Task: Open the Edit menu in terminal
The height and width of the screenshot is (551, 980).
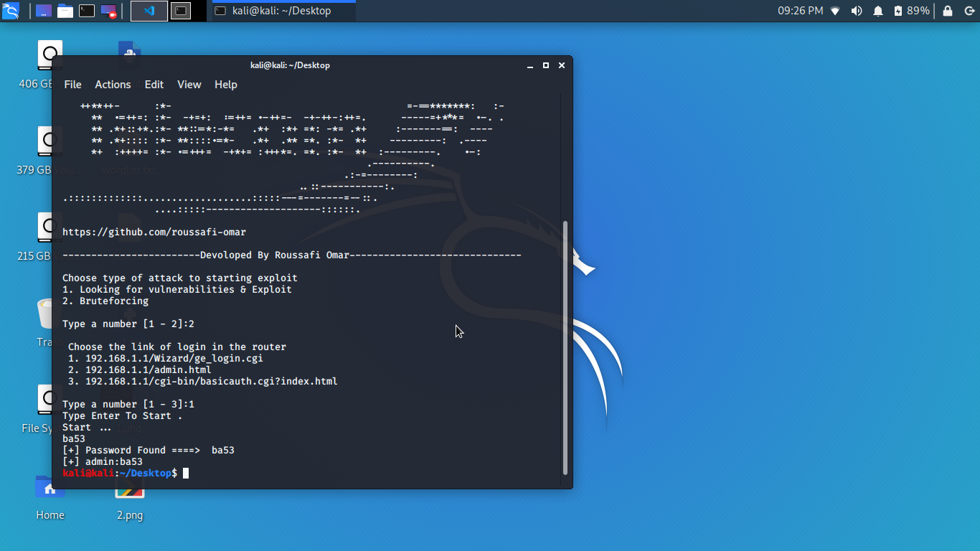Action: click(x=154, y=85)
